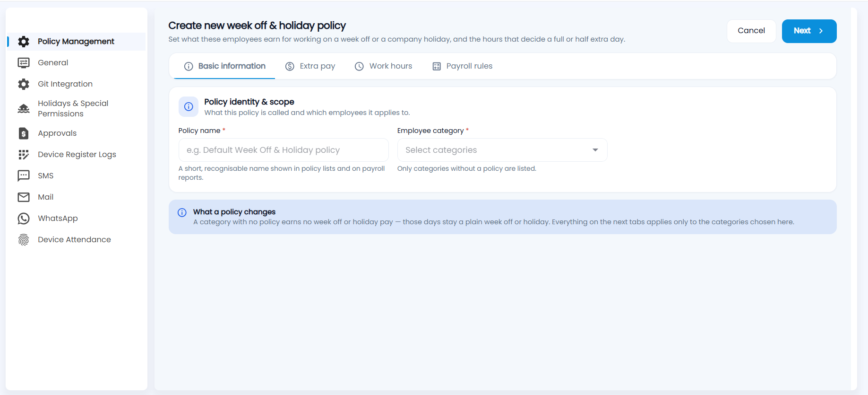
Task: Click the 'What a policy changes' heading
Action: 234,212
